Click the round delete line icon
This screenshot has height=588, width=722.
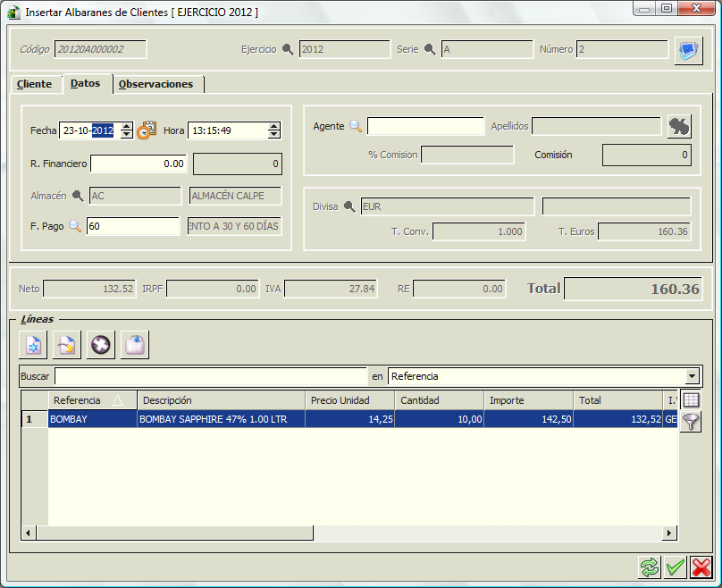(101, 345)
